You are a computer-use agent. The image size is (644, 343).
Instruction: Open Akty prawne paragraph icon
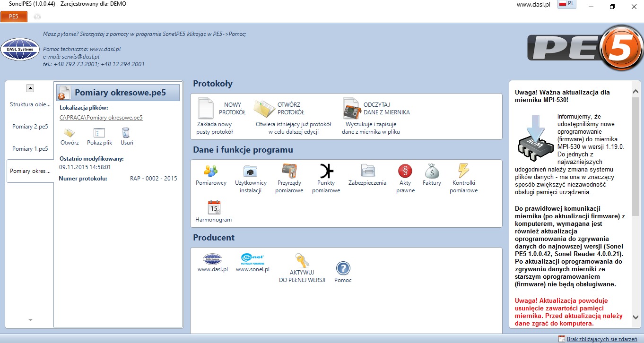click(x=405, y=171)
